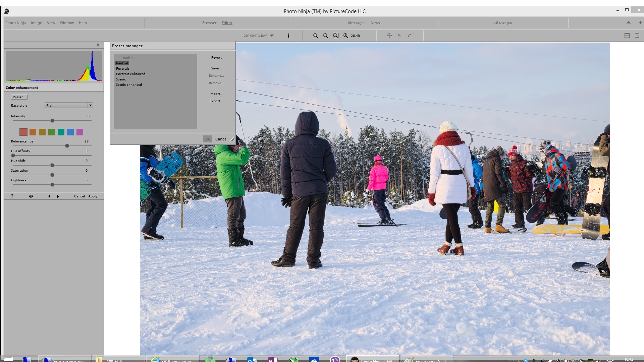
Task: Click Revert in Preset manager
Action: 216,58
